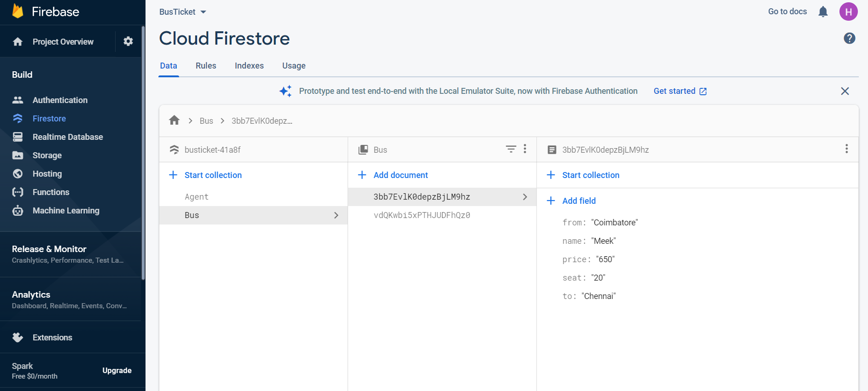Click the Storage folder icon
Image resolution: width=868 pixels, height=391 pixels.
point(17,155)
